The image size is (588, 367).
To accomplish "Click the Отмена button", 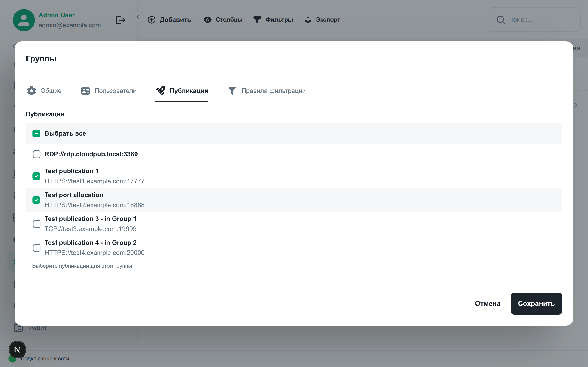I will [x=487, y=303].
